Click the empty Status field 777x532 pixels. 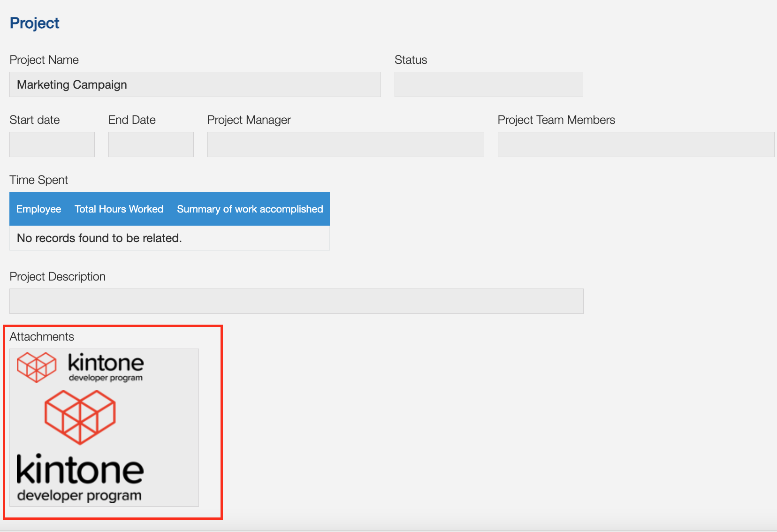coord(488,84)
